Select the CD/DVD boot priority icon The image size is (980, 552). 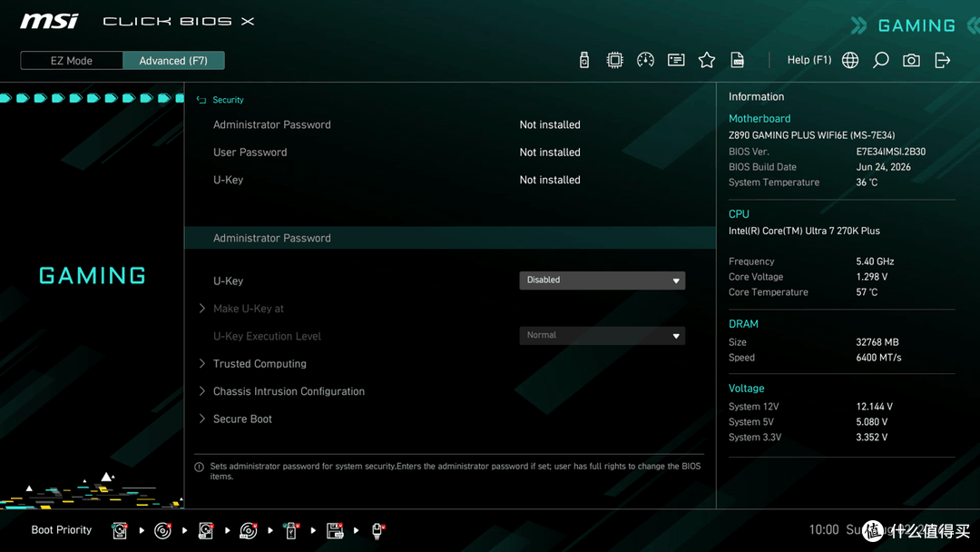162,531
